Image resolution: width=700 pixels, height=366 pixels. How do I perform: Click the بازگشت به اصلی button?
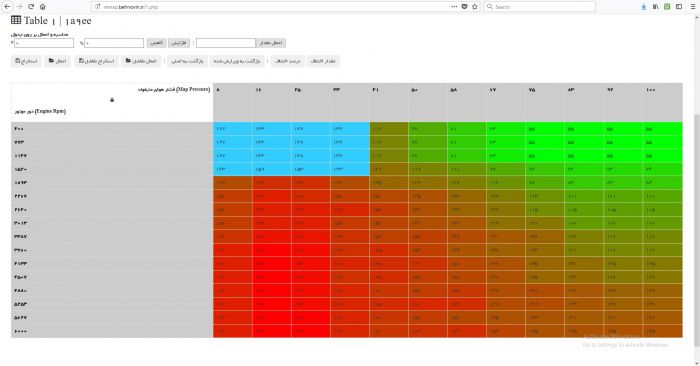[188, 61]
